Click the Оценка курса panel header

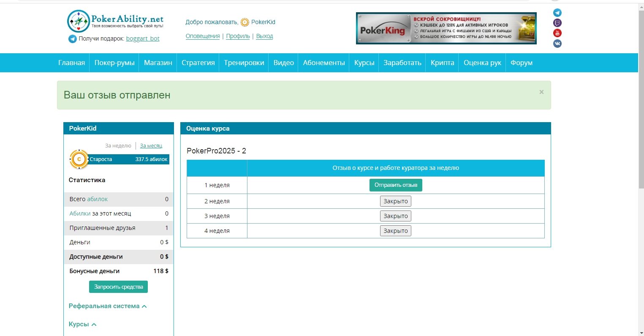point(366,128)
